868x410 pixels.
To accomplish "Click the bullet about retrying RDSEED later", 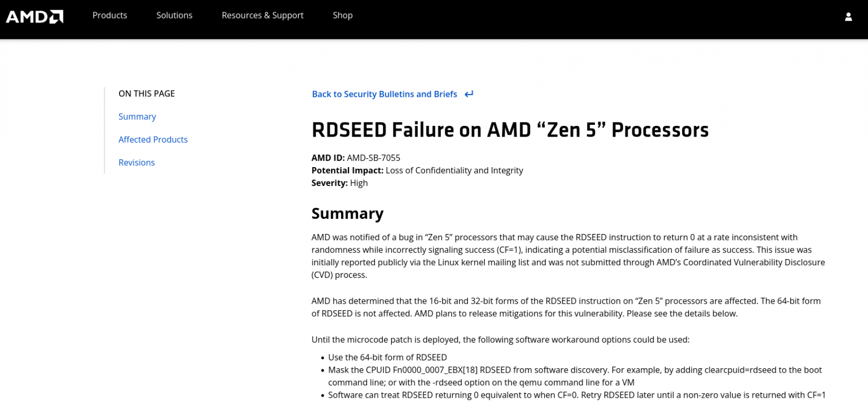I will pyautogui.click(x=576, y=395).
